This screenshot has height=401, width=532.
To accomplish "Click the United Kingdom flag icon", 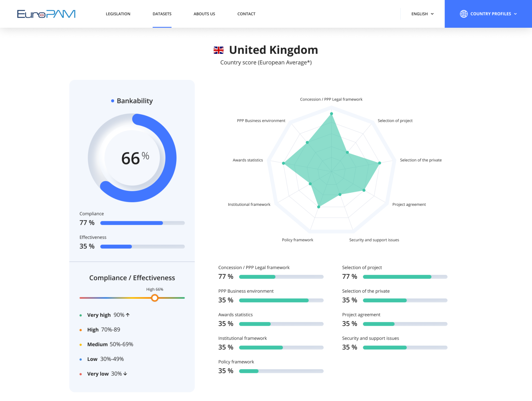I will coord(218,50).
